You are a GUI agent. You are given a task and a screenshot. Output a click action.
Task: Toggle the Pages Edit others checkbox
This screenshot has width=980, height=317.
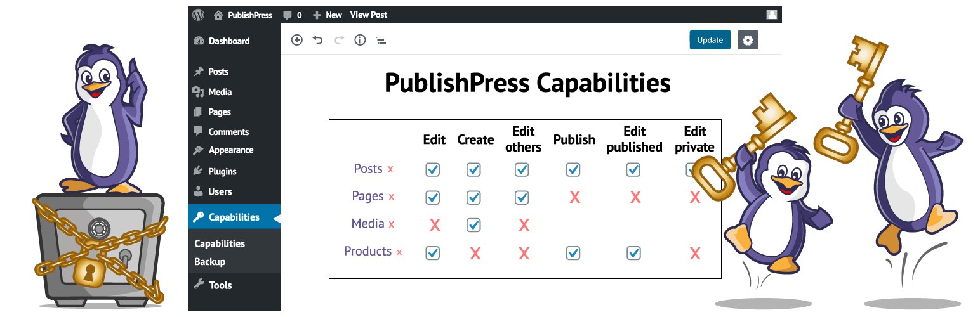tap(522, 197)
